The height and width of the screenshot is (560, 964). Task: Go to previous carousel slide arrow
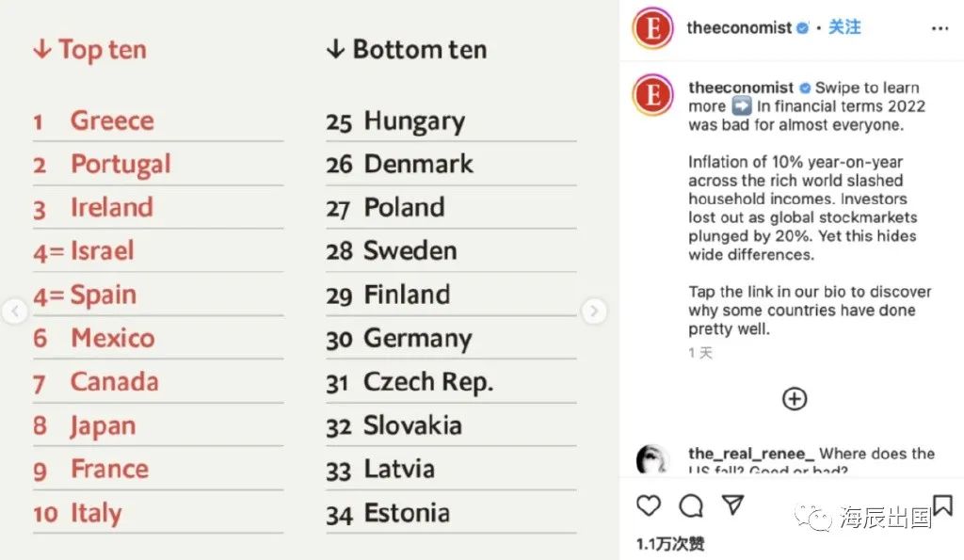15,311
